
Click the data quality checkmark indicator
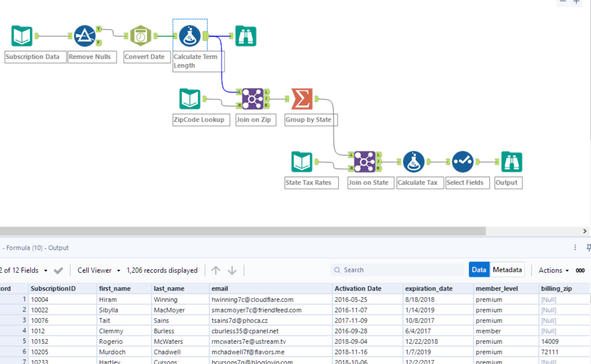coord(58,270)
